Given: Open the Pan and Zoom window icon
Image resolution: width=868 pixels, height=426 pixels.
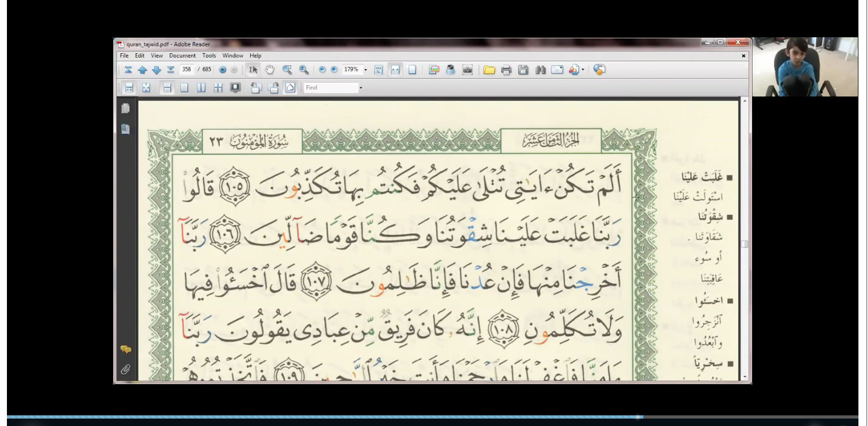Looking at the screenshot, I should (x=434, y=70).
